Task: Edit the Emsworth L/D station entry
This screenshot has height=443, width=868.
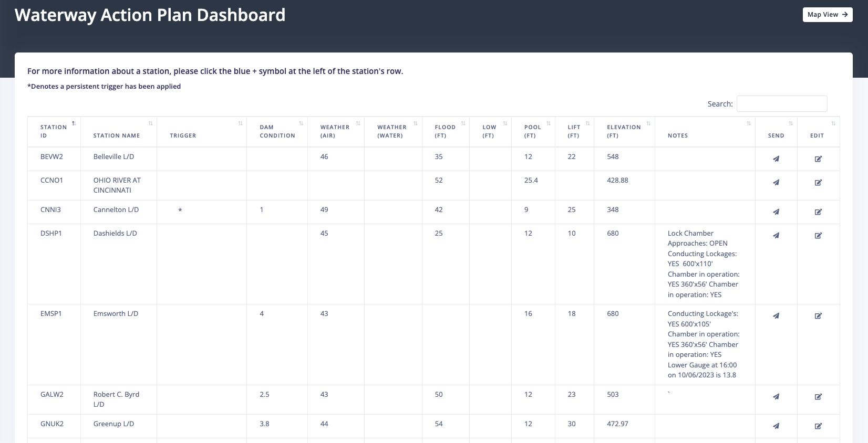Action: click(818, 316)
